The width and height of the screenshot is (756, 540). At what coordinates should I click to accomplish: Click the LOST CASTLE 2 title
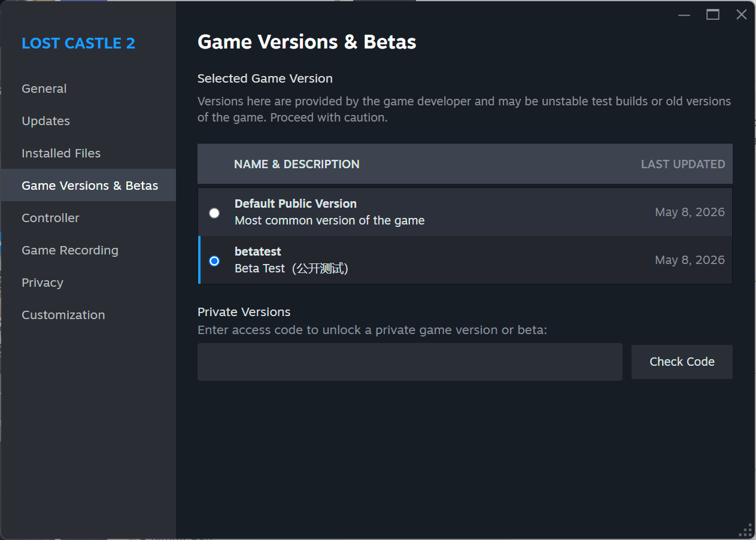[x=78, y=43]
